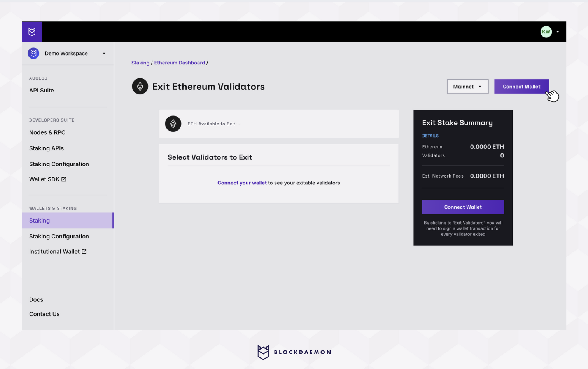588x369 pixels.
Task: Click the Validators count value
Action: click(502, 155)
